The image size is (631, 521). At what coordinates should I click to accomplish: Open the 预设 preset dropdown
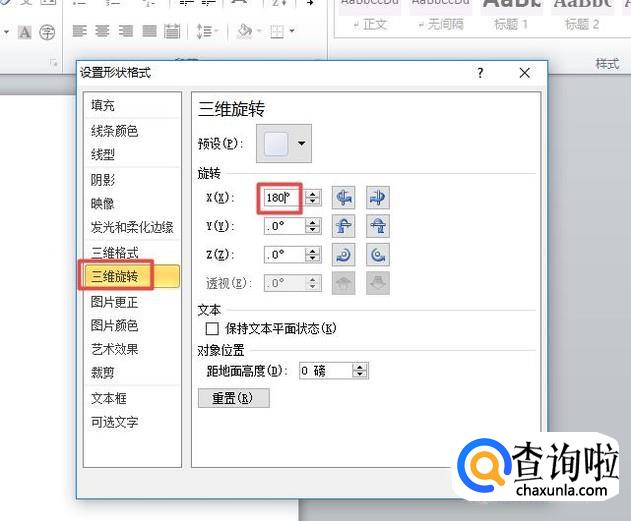coord(301,145)
